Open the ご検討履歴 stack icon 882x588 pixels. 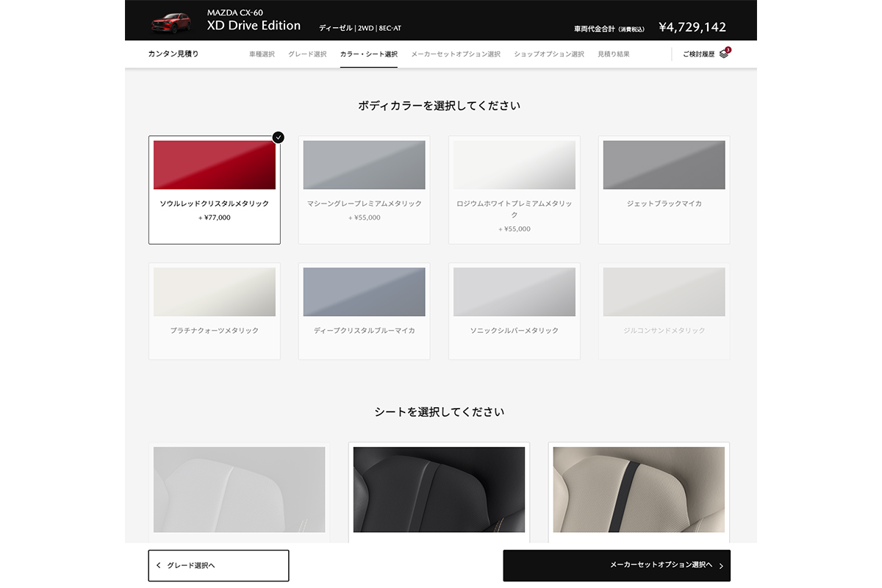[724, 54]
